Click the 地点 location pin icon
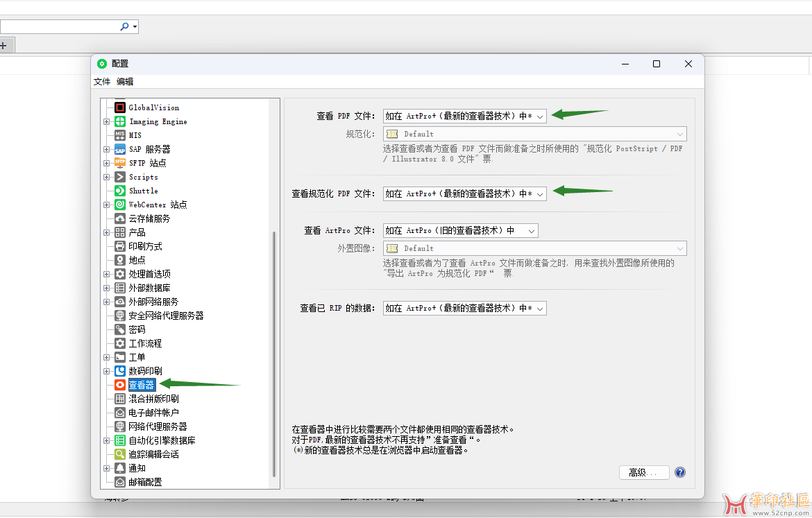This screenshot has width=812, height=518. pos(120,260)
